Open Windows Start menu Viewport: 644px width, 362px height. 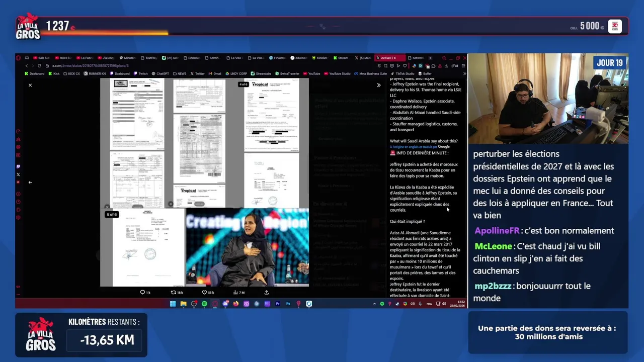coord(173,304)
